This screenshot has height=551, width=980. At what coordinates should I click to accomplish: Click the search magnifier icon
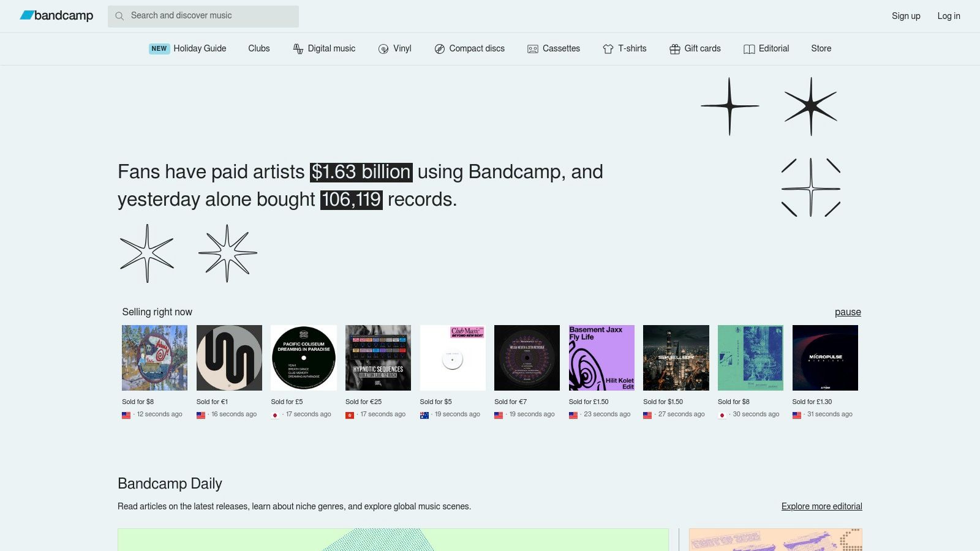point(120,16)
